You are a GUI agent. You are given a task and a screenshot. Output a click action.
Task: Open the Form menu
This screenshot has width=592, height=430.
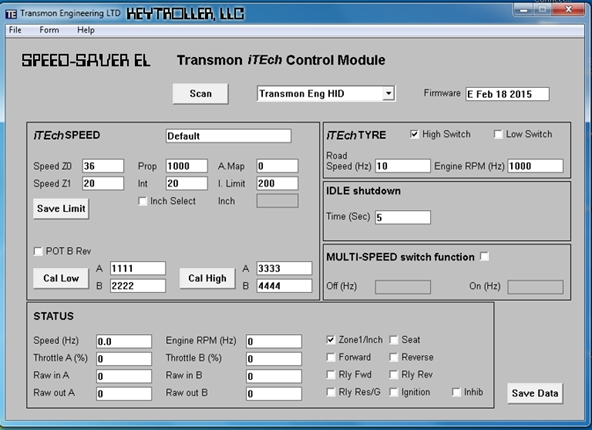(x=49, y=30)
